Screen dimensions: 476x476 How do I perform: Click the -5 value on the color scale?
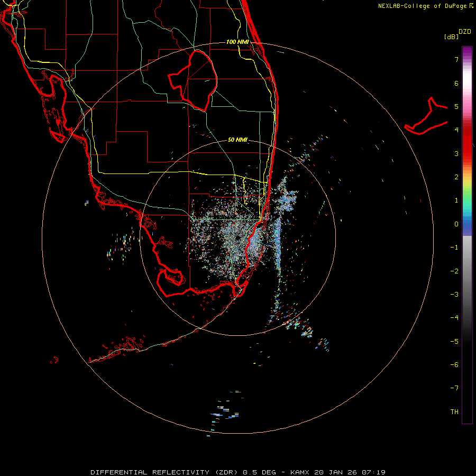454,342
